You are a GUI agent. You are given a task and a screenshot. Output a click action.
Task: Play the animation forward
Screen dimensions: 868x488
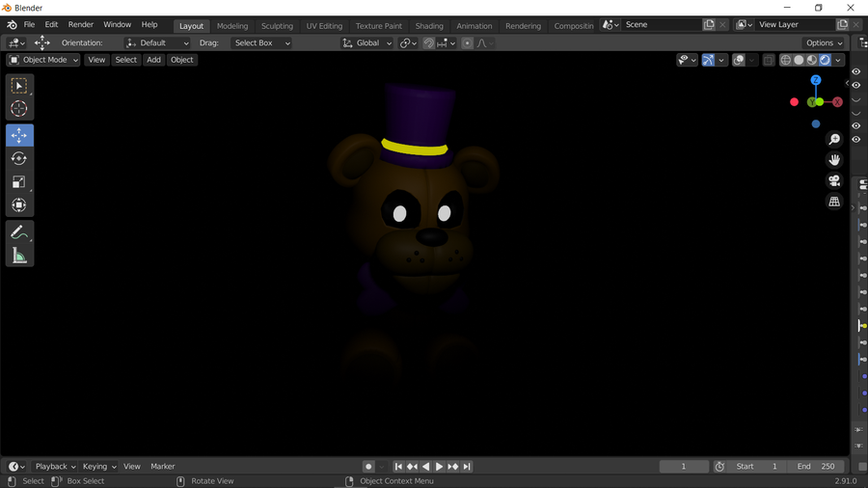[x=439, y=467]
